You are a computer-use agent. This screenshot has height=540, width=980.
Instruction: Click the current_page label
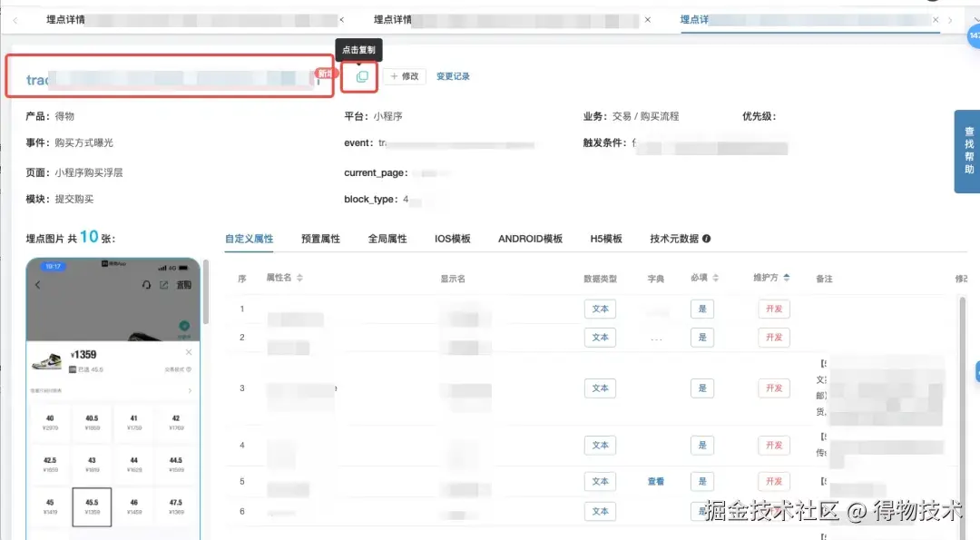(376, 172)
